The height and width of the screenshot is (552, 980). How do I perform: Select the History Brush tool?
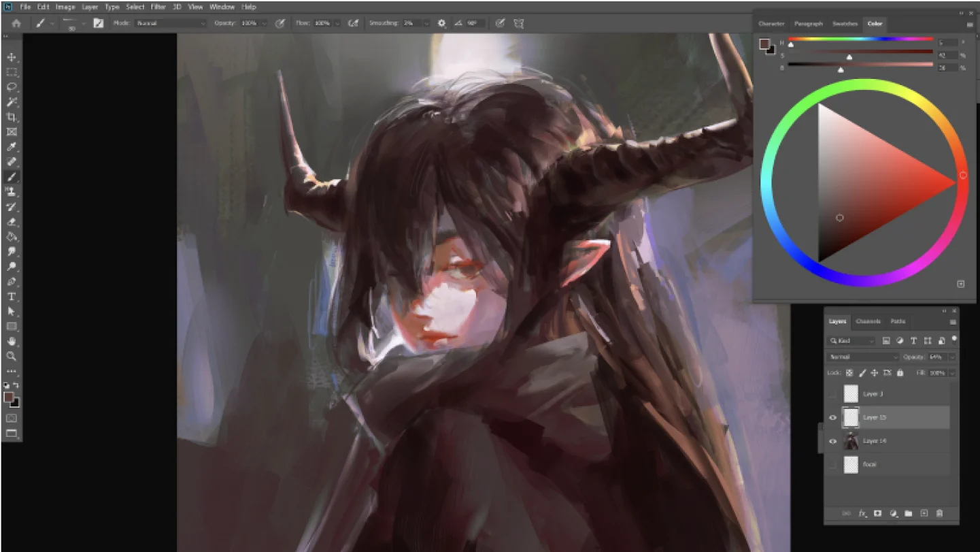[12, 207]
